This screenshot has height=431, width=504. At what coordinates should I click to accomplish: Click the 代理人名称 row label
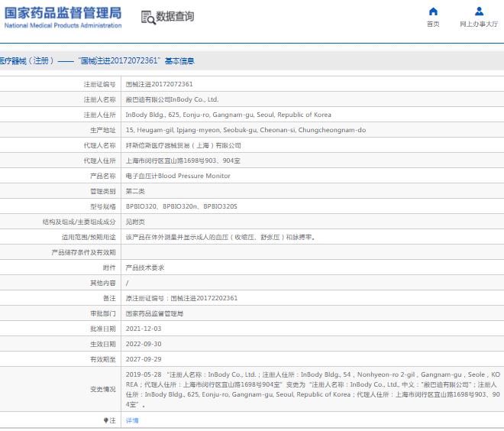tap(99, 145)
